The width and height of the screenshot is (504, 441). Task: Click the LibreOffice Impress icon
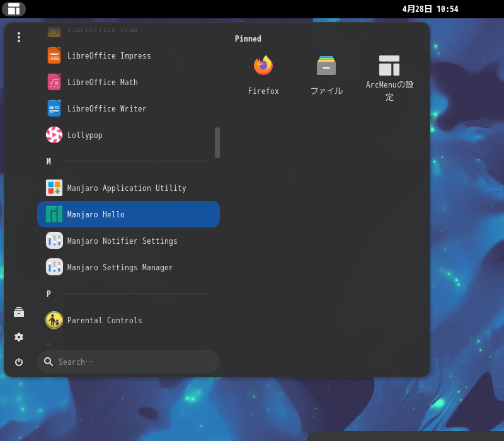coord(54,55)
